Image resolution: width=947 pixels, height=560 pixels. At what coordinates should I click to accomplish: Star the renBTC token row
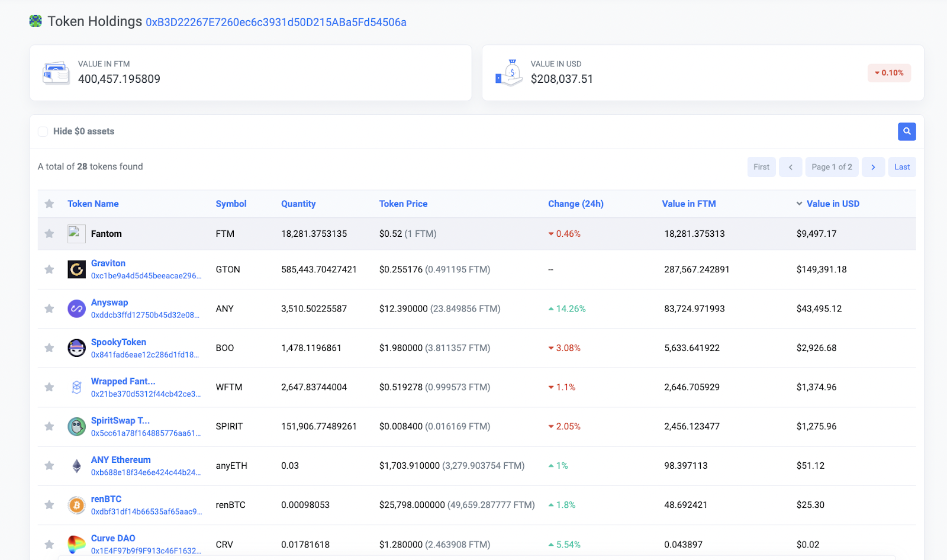click(x=49, y=505)
